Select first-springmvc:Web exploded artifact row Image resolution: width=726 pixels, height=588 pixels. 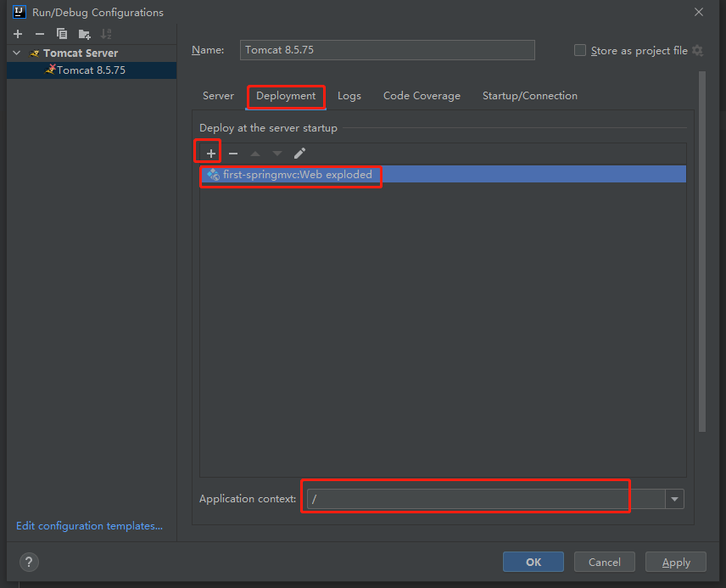443,174
